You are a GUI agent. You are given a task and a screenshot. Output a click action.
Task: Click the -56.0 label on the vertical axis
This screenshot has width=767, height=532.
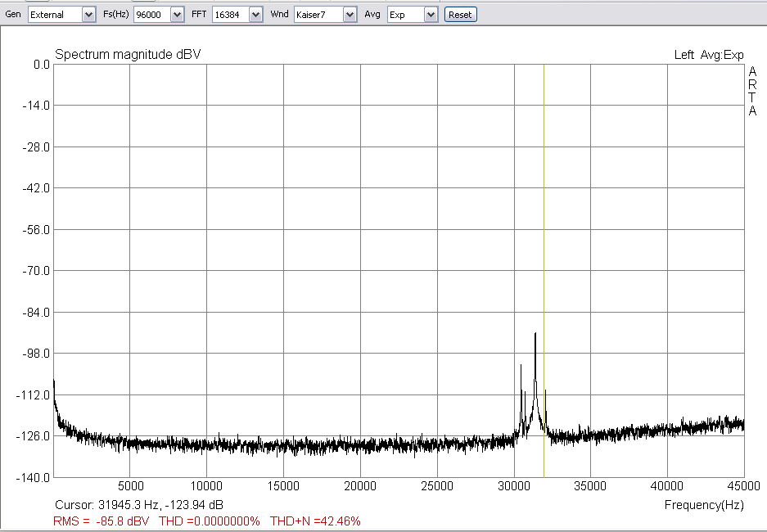click(x=36, y=230)
